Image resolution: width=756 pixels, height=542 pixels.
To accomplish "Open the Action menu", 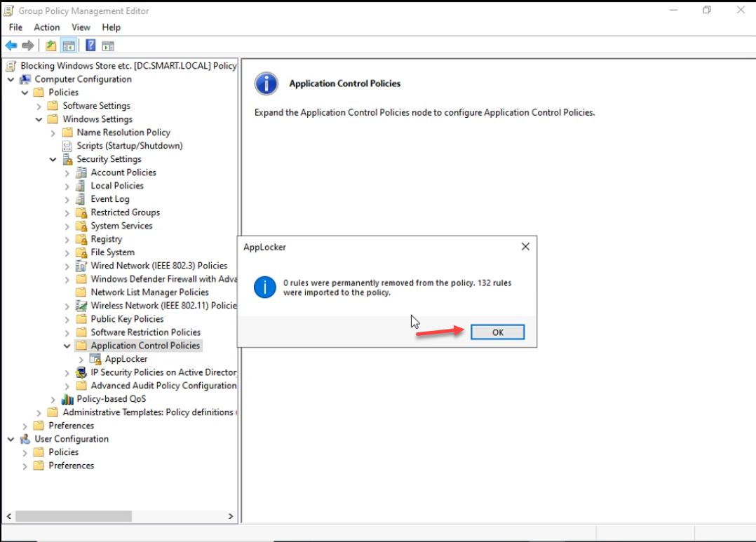I will pyautogui.click(x=47, y=27).
